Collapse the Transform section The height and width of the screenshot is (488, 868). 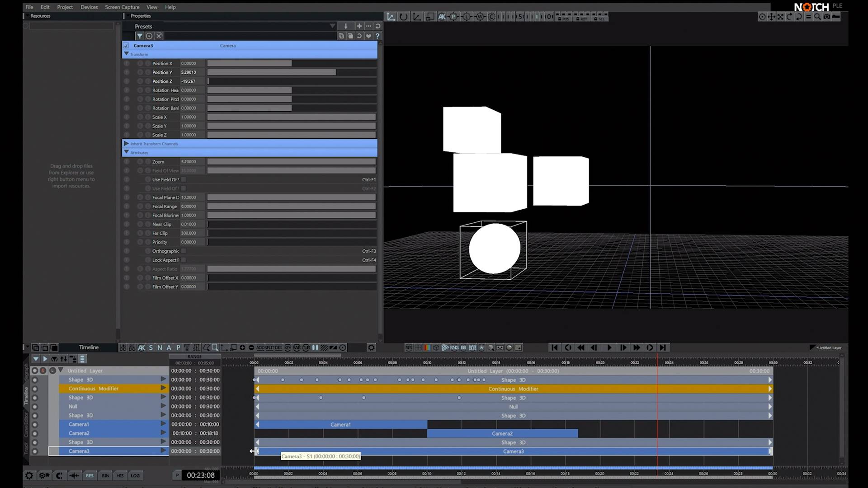tap(126, 54)
